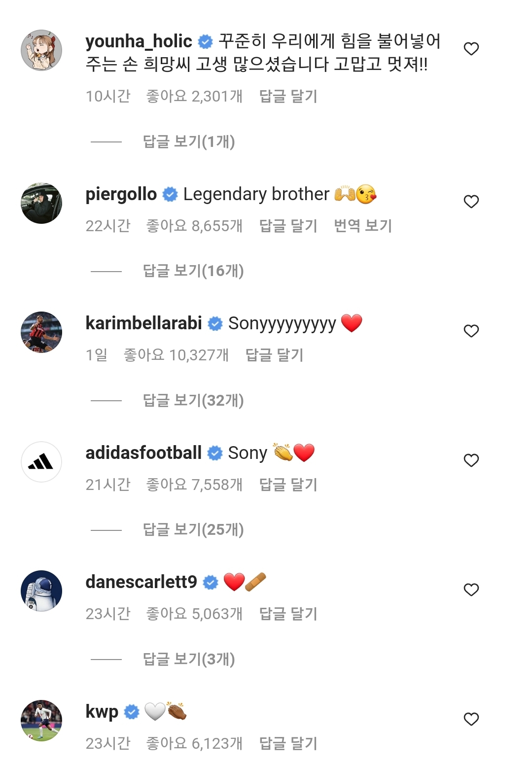
Task: Open danescarlett9's astronaut avatar
Action: (x=41, y=591)
